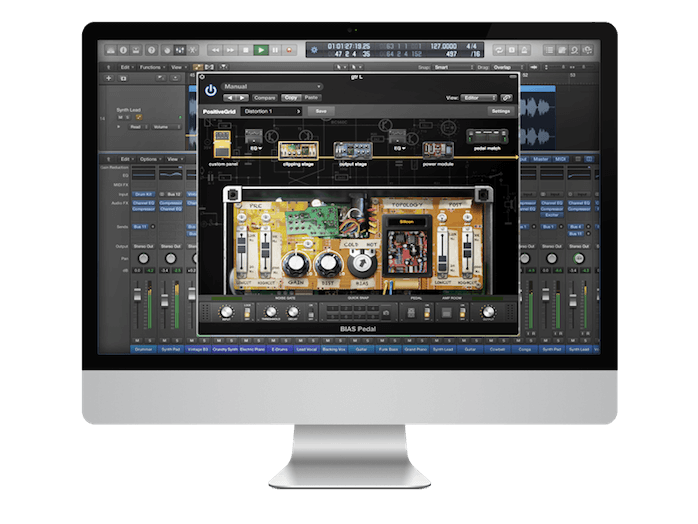Select the clipping stage module thumbnail
Image resolution: width=698 pixels, height=524 pixels.
click(x=298, y=150)
